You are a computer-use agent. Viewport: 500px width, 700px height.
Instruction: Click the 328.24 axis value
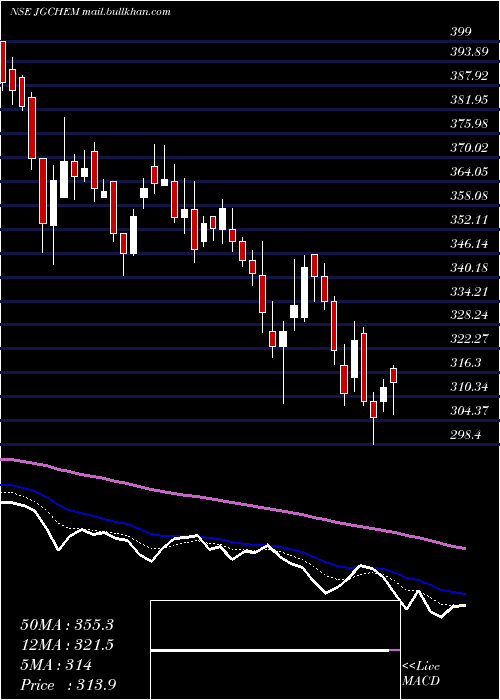468,315
